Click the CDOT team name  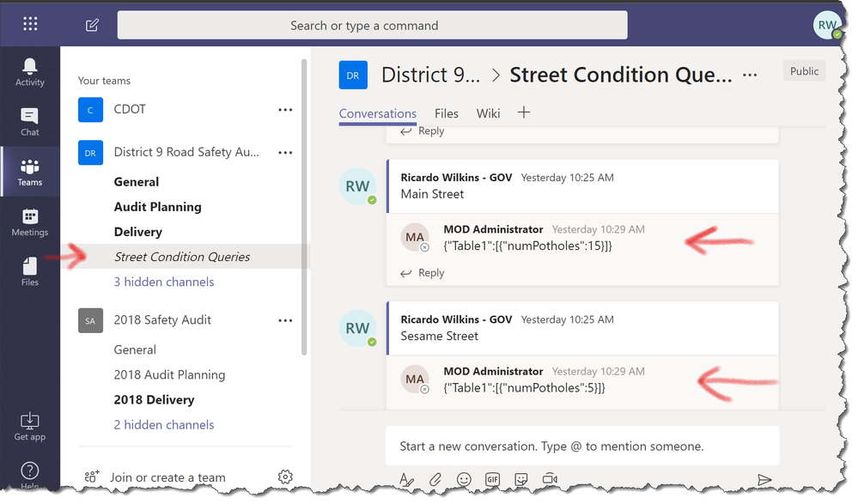click(x=130, y=109)
